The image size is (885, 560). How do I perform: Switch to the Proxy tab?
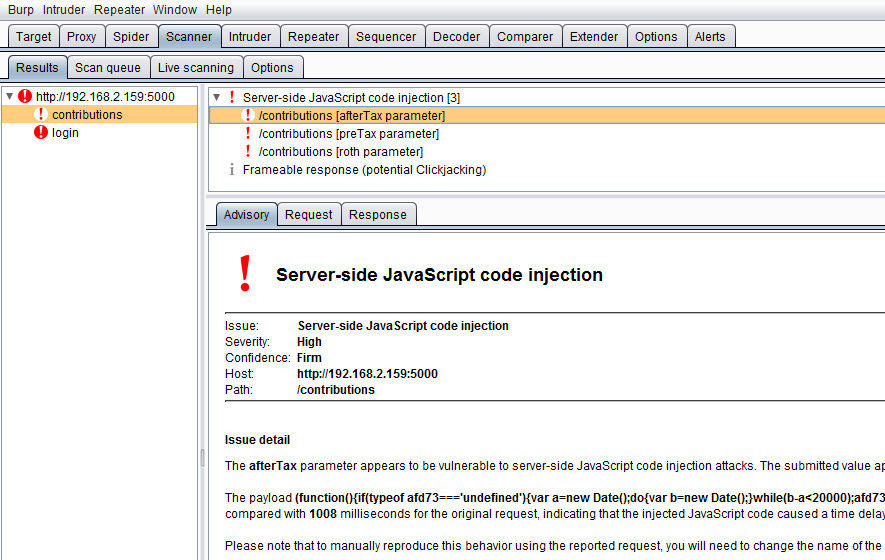pyautogui.click(x=82, y=37)
